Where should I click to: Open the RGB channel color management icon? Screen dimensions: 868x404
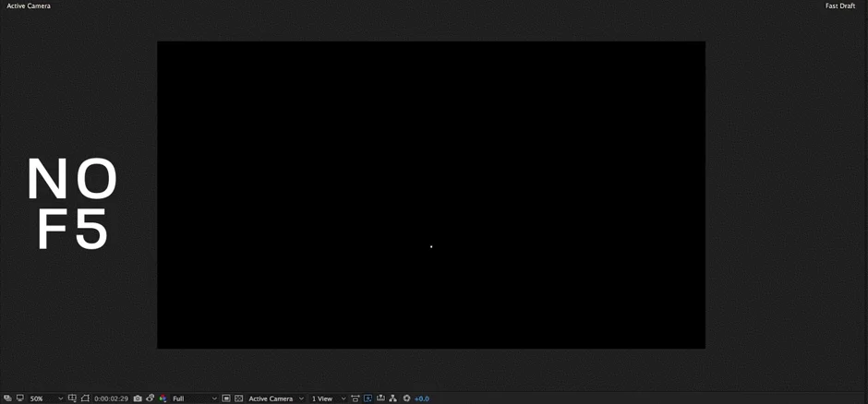click(163, 398)
